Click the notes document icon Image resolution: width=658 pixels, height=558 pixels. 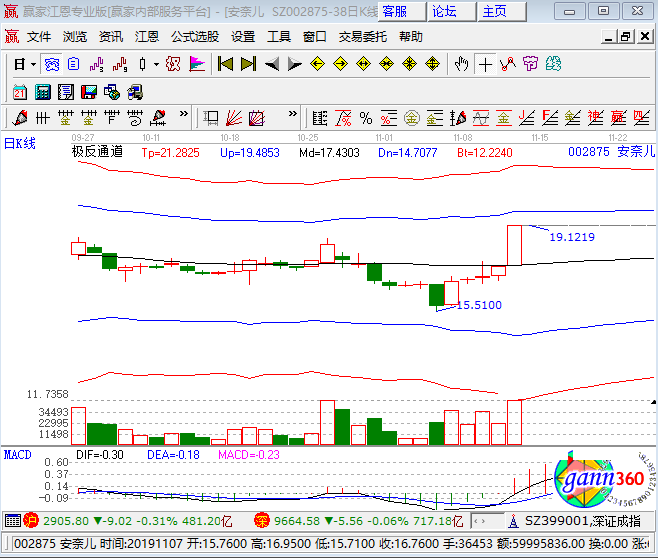tap(66, 92)
